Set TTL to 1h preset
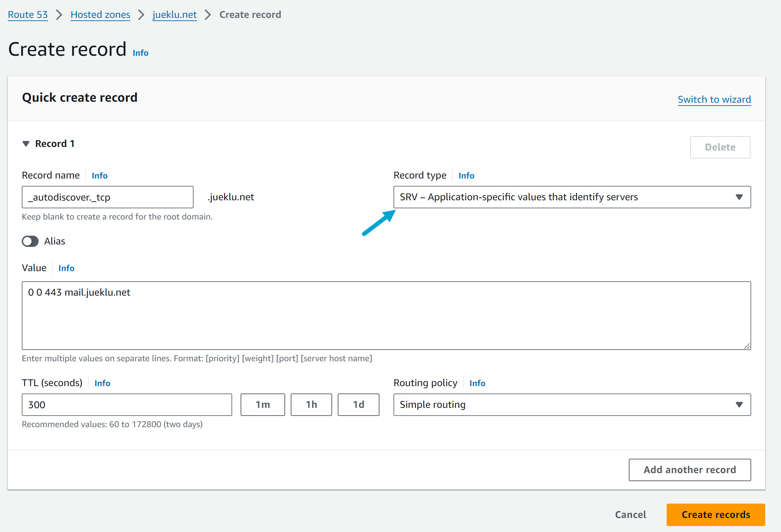This screenshot has height=532, width=781. pyautogui.click(x=311, y=405)
